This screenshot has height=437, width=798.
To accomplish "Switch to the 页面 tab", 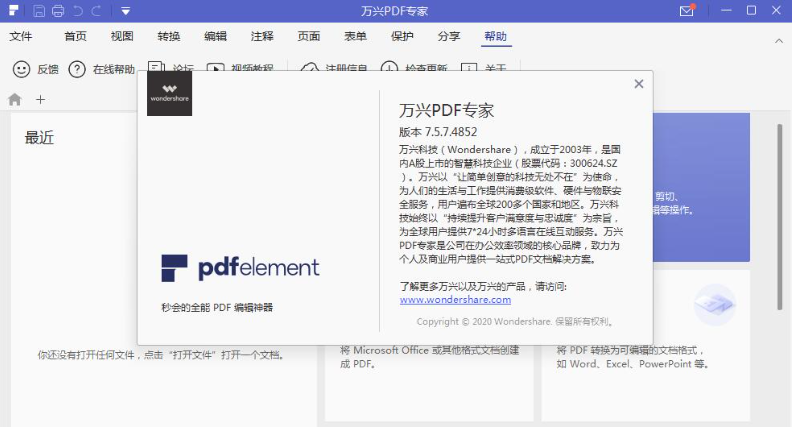I will point(309,36).
